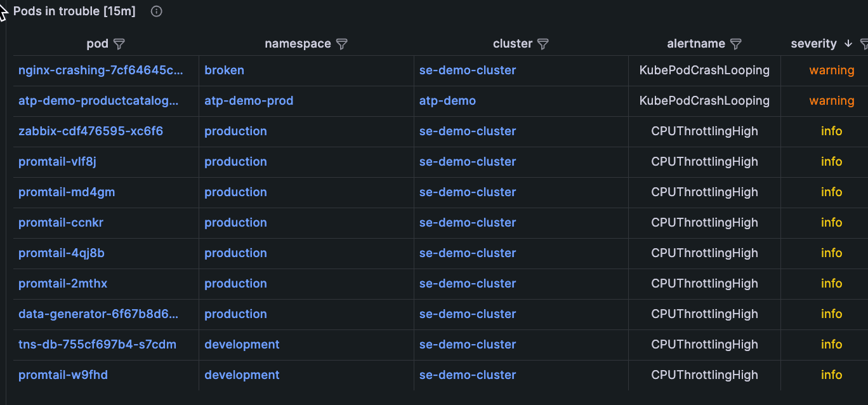The width and height of the screenshot is (868, 405).
Task: Open the atp-demo cluster link
Action: point(447,100)
